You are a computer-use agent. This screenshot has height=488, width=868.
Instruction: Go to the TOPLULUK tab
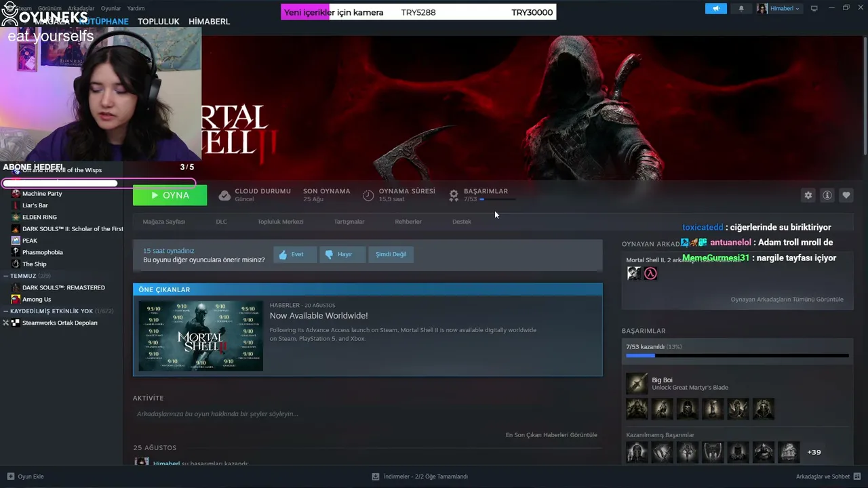pos(159,22)
